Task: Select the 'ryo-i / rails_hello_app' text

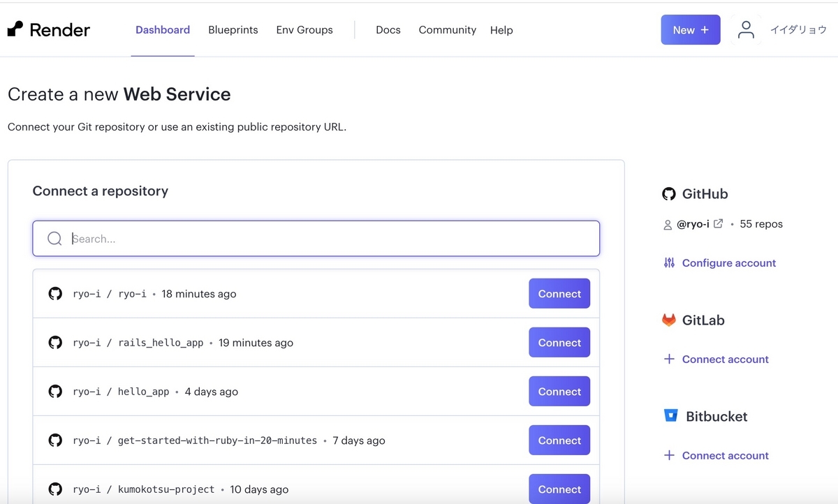Action: 138,343
